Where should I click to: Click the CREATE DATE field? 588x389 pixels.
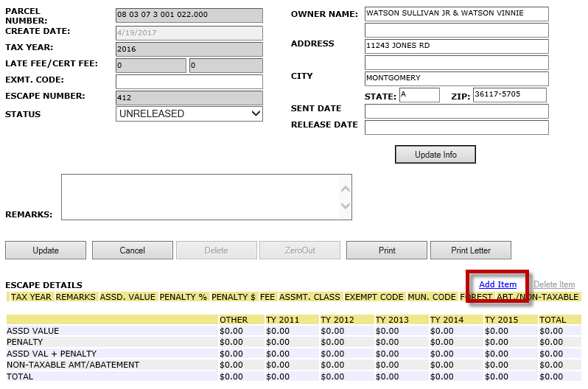[189, 33]
